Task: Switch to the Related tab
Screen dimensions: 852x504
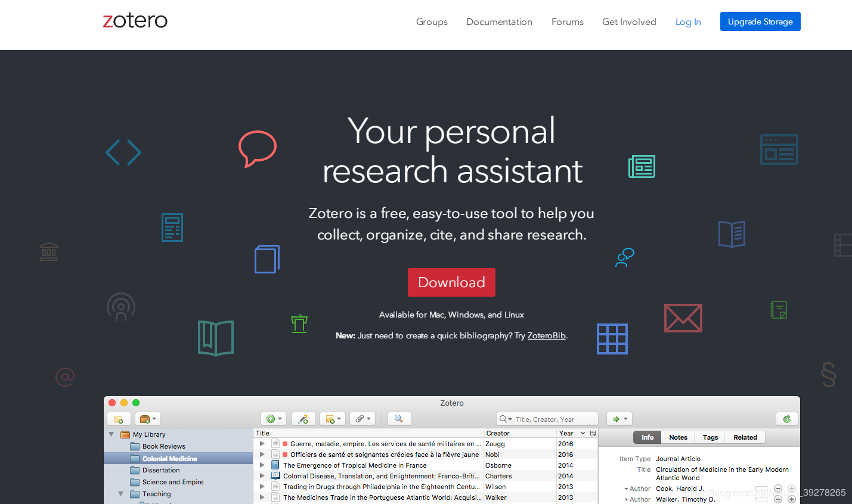Action: (745, 437)
